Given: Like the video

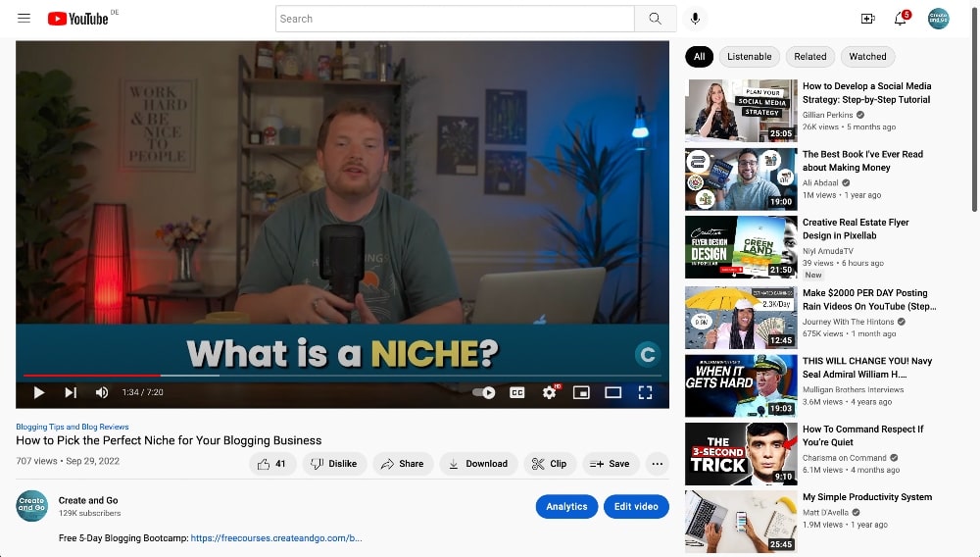Looking at the screenshot, I should 271,464.
